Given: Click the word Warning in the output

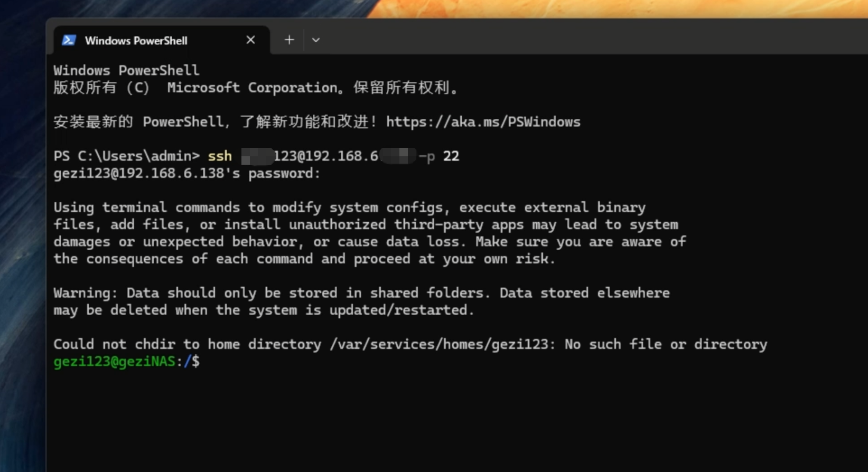Looking at the screenshot, I should [x=82, y=293].
